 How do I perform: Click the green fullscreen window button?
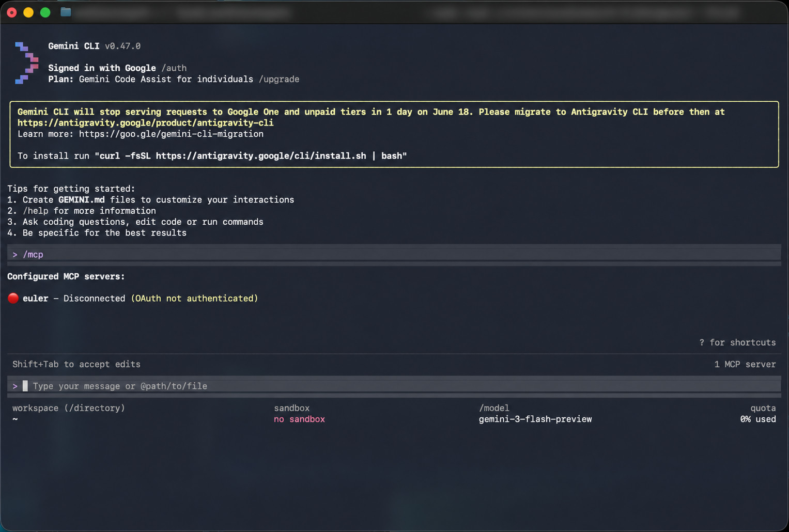point(45,12)
